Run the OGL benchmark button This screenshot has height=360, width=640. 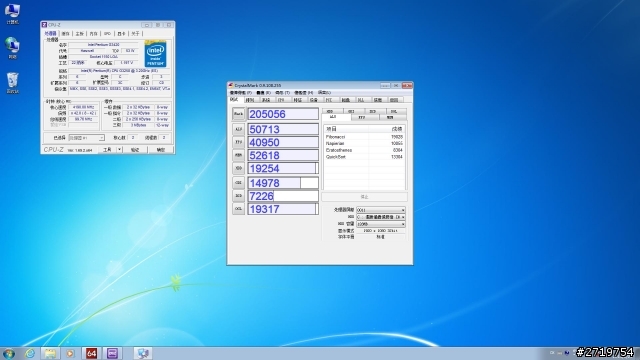pyautogui.click(x=238, y=209)
